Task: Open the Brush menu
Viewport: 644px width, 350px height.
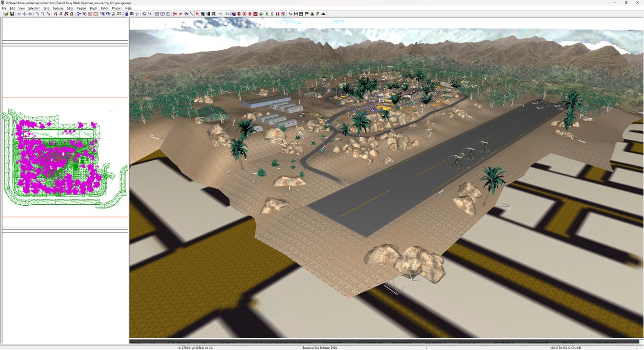Action: [x=93, y=9]
